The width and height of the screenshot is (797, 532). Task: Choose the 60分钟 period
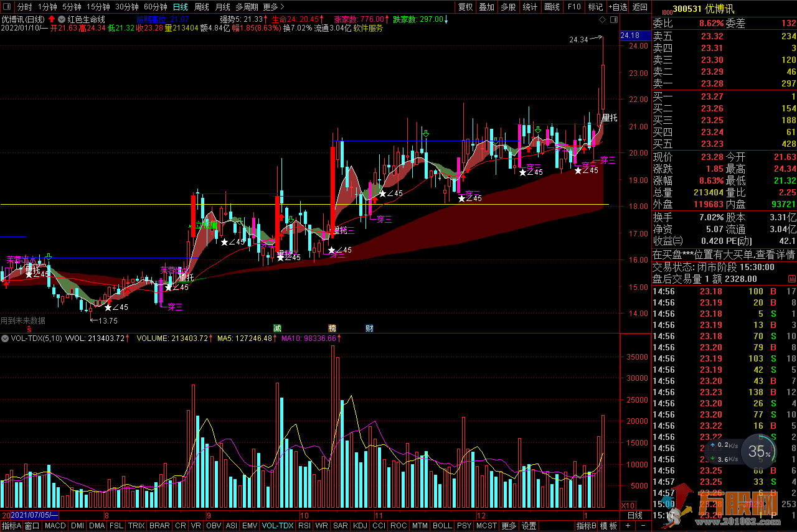(x=156, y=7)
